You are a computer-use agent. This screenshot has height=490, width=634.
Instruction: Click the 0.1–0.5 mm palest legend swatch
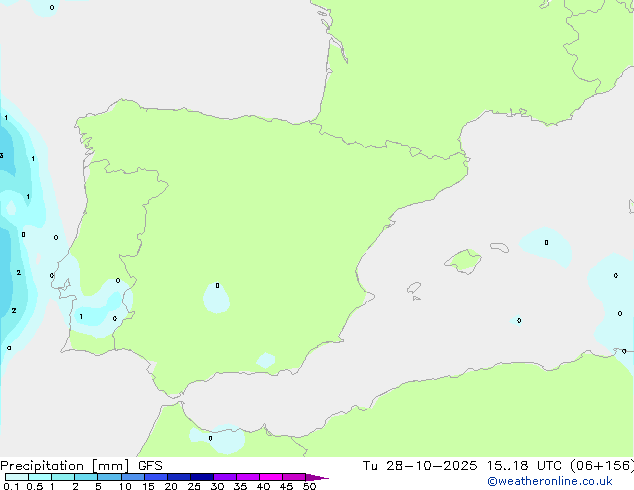pos(17,477)
